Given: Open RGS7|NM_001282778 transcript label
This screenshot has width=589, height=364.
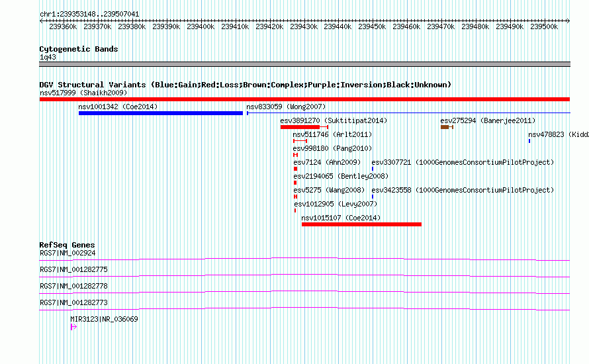Looking at the screenshot, I should tap(73, 287).
